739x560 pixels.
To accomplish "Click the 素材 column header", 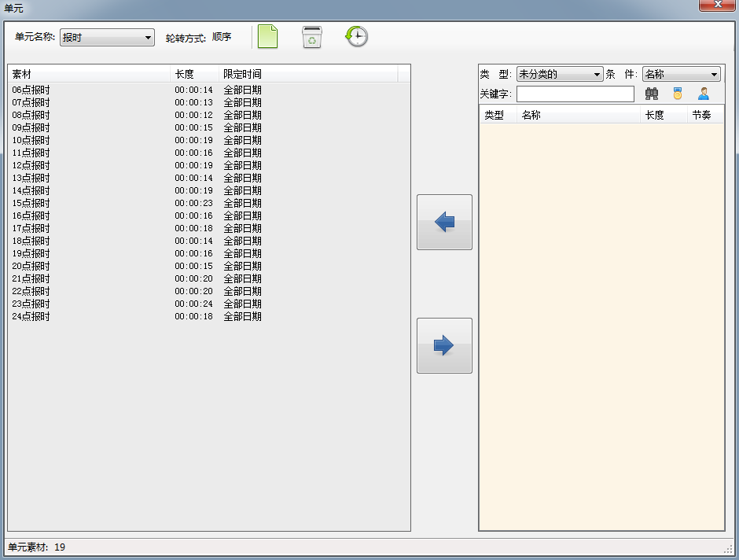I will 89,74.
